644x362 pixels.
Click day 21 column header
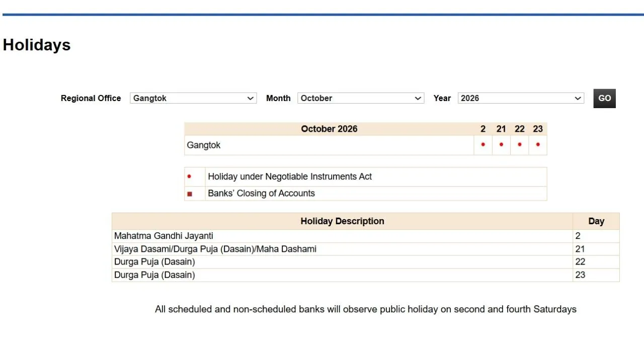pyautogui.click(x=501, y=129)
